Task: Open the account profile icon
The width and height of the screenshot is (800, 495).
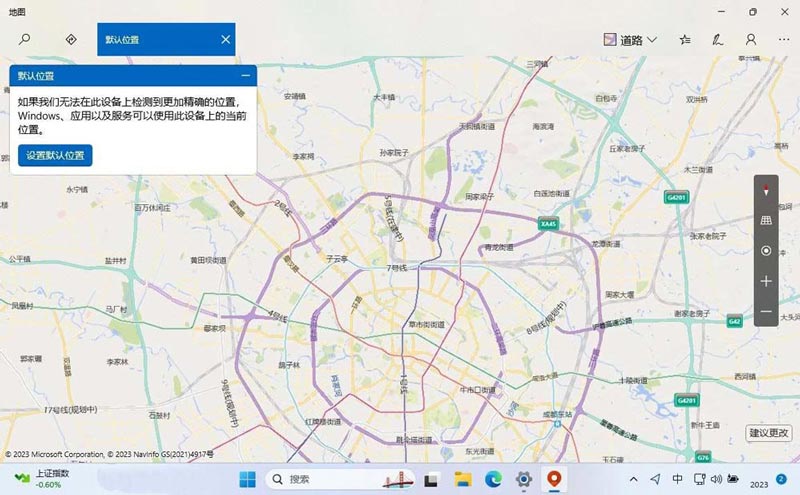Action: tap(751, 40)
